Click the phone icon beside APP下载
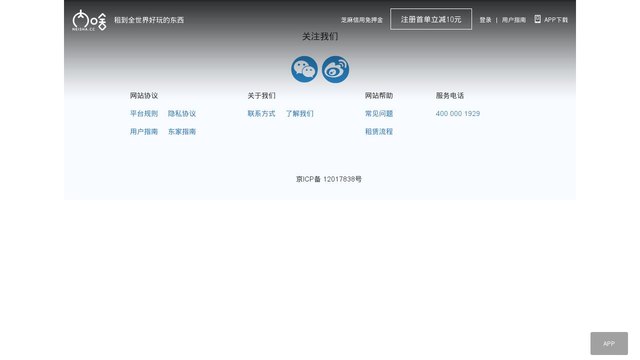The width and height of the screenshot is (640, 360). (538, 19)
